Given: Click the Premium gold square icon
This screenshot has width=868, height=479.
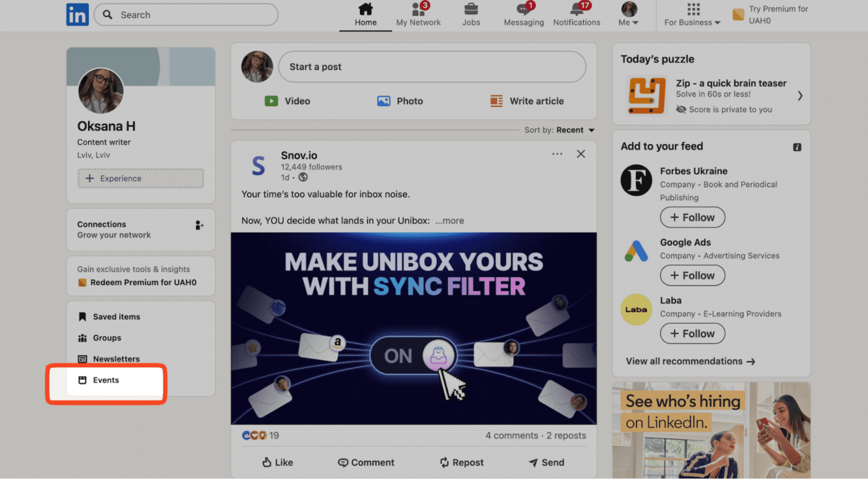Looking at the screenshot, I should [738, 15].
